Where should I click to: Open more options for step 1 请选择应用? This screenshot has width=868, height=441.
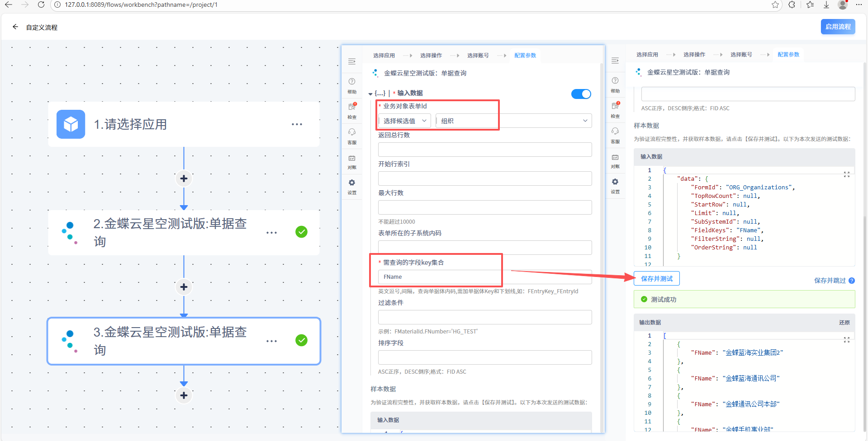(297, 124)
